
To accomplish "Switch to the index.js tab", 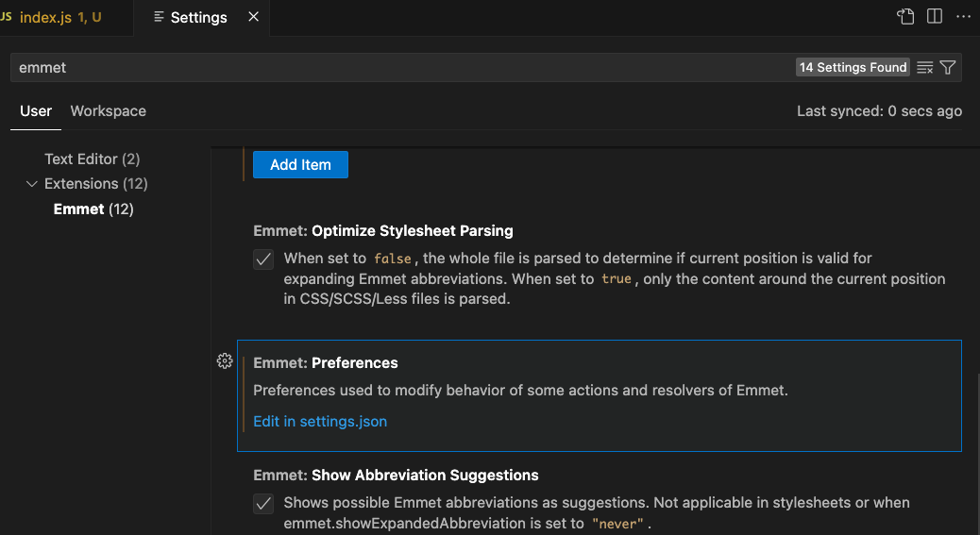I will pos(66,18).
